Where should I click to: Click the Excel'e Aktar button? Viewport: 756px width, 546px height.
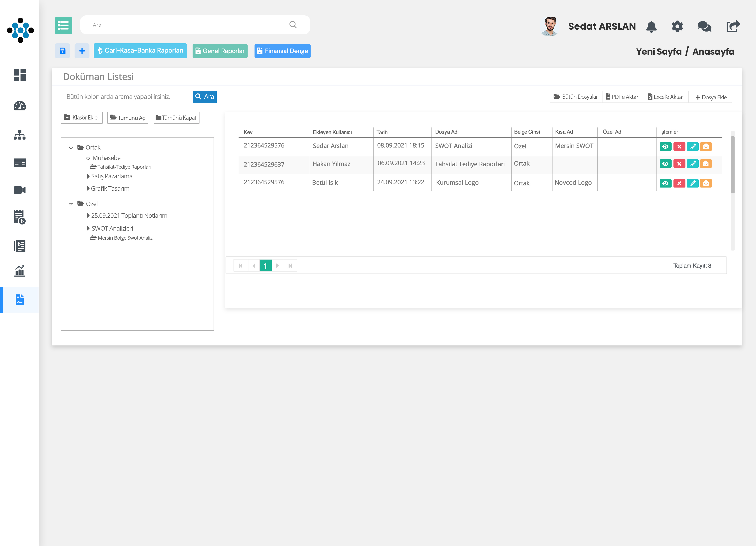[x=665, y=97]
